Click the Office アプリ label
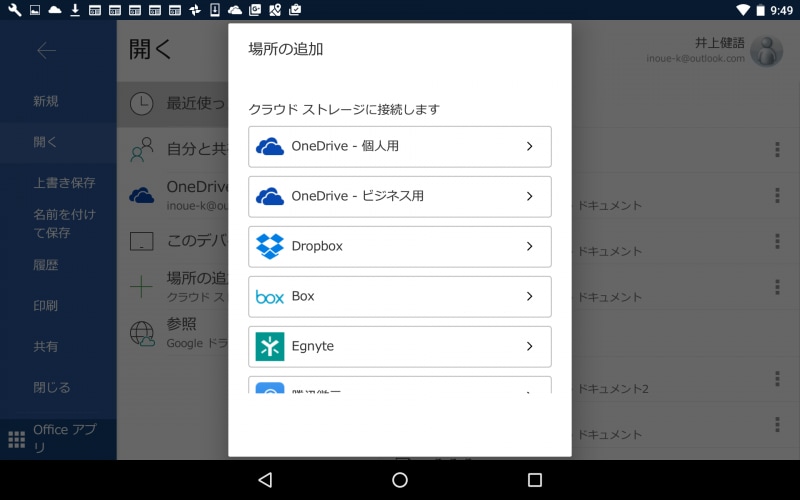This screenshot has width=800, height=500. [65, 438]
